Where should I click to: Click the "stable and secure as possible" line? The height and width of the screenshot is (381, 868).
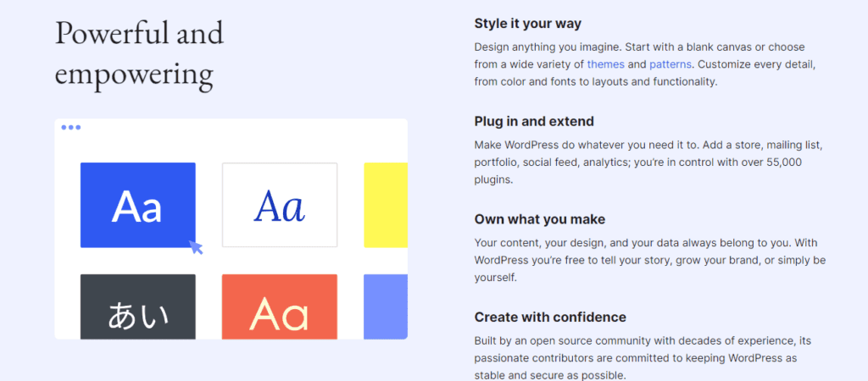(x=553, y=374)
